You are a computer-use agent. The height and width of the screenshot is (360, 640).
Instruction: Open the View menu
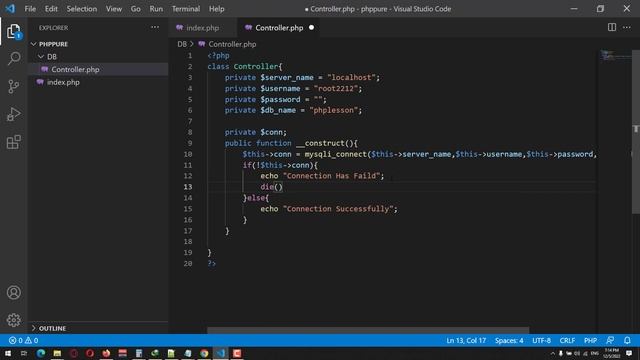(114, 9)
